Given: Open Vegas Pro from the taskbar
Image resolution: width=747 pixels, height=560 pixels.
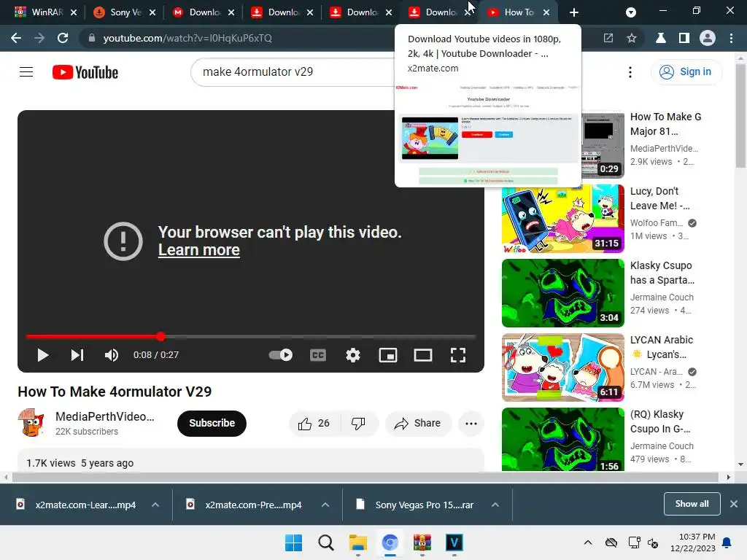Looking at the screenshot, I should pos(454,542).
